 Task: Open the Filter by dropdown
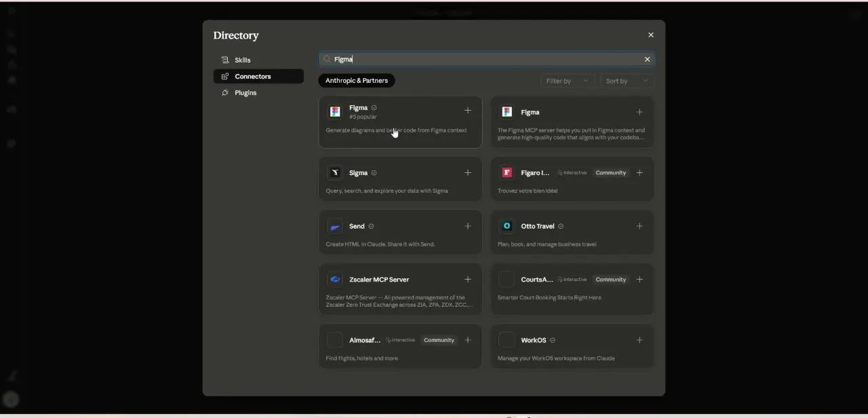tap(568, 81)
